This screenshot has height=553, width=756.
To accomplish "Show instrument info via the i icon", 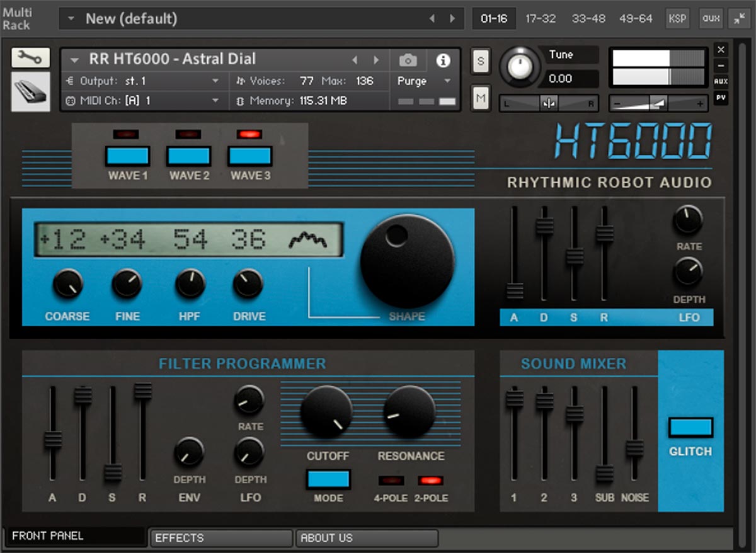I will point(444,60).
